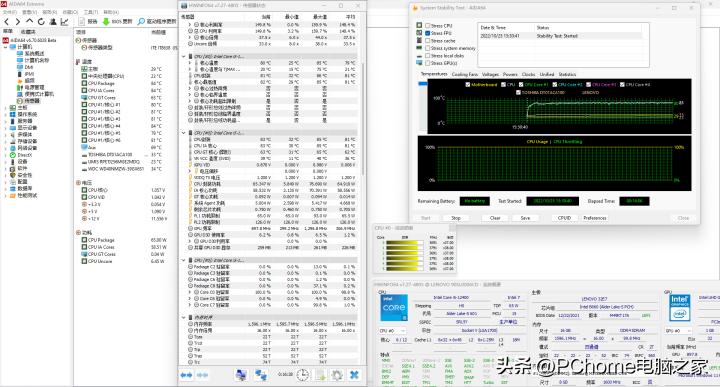Click Save button in stability test
The image size is (720, 387).
[x=525, y=218]
